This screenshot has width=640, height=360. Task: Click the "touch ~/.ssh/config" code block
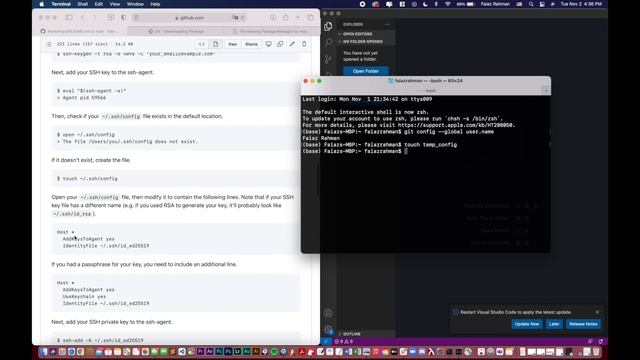coord(176,179)
